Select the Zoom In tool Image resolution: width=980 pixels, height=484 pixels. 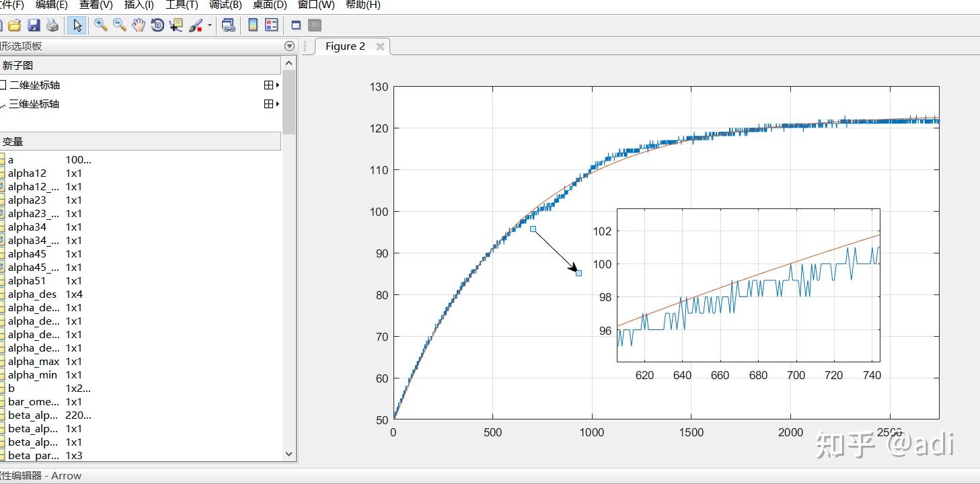coord(101,26)
